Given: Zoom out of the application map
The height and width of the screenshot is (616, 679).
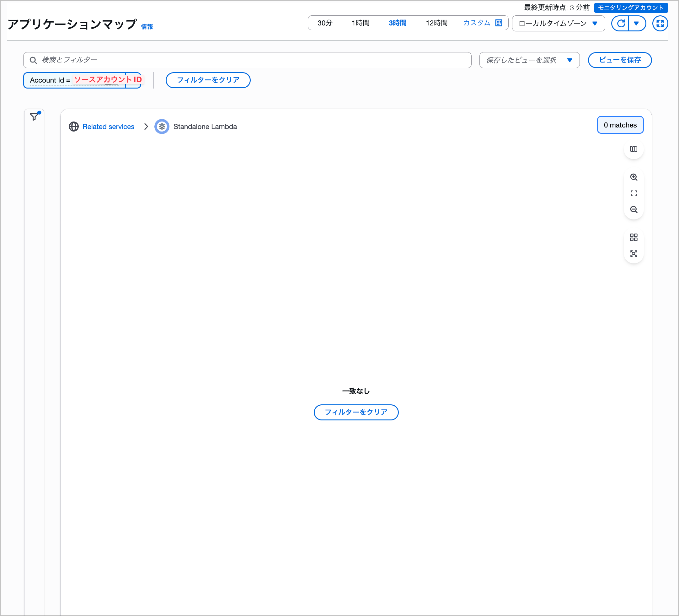Looking at the screenshot, I should point(634,210).
